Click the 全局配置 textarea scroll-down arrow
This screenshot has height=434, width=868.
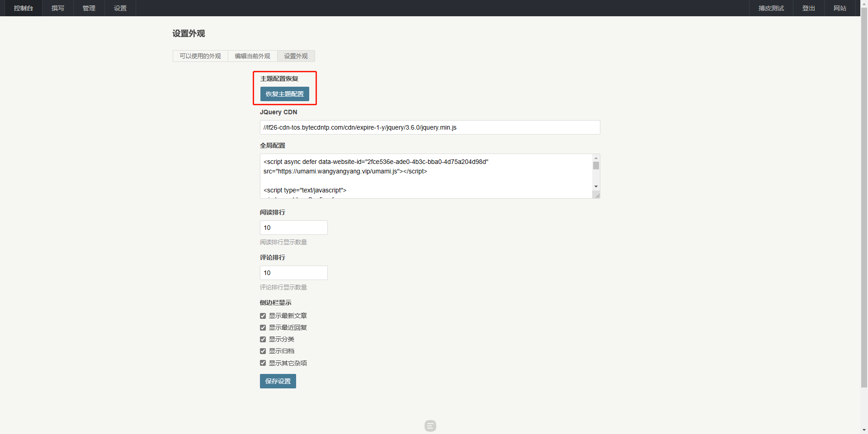click(x=596, y=187)
